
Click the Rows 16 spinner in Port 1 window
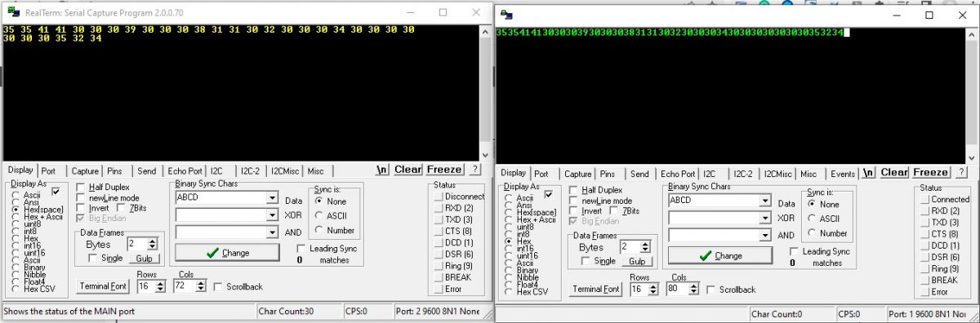click(x=653, y=289)
